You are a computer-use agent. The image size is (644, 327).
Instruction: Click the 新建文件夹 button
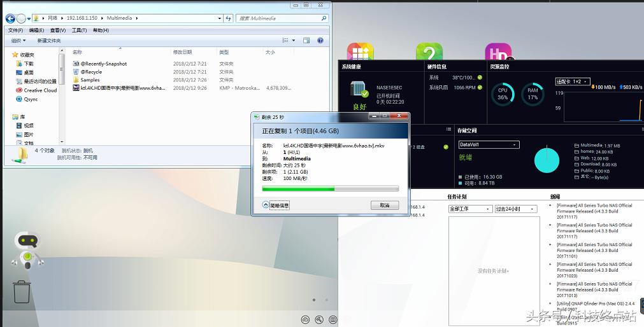(49, 41)
